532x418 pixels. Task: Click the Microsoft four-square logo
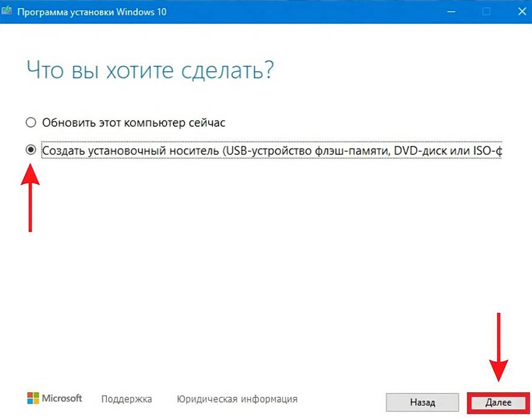tap(32, 398)
